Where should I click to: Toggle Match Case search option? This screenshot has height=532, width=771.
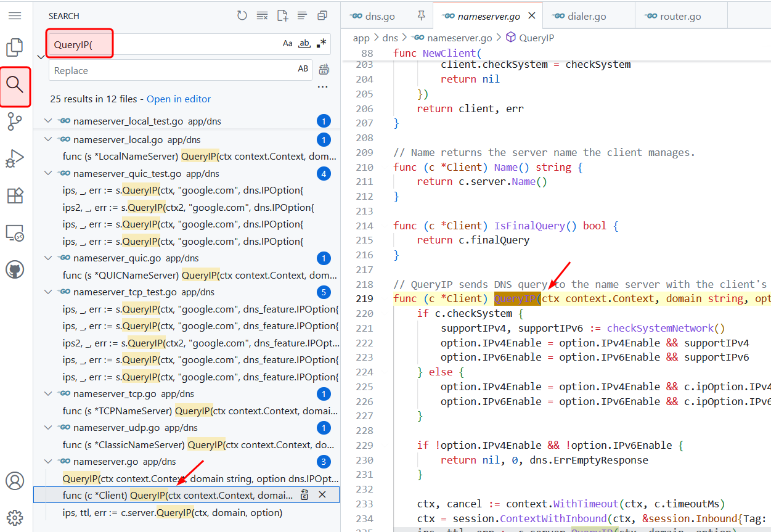(288, 44)
